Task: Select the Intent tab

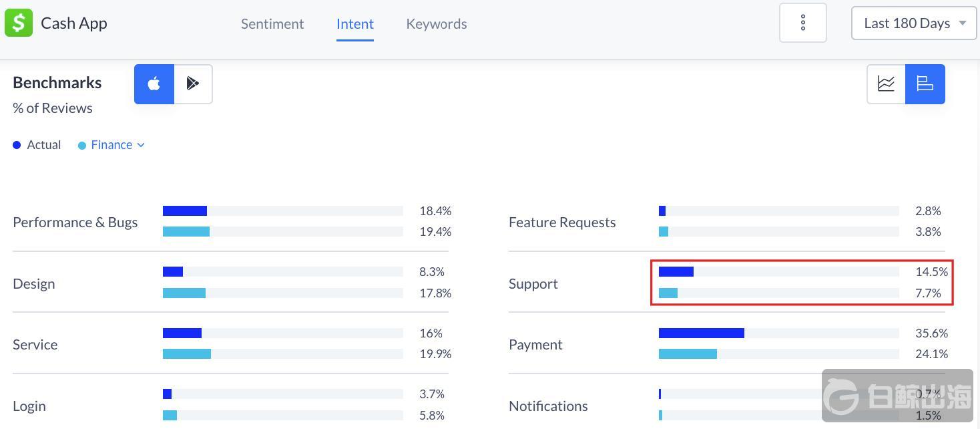Action: 355,24
